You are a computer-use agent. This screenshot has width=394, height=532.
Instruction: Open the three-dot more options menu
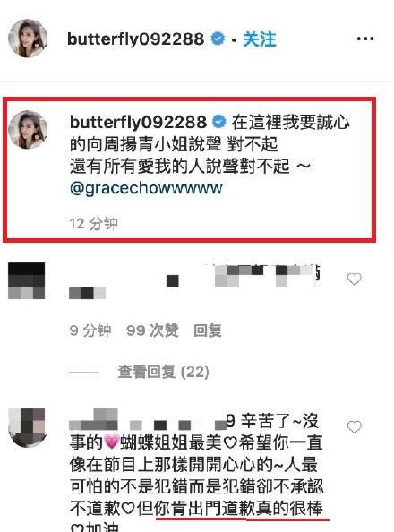(365, 39)
